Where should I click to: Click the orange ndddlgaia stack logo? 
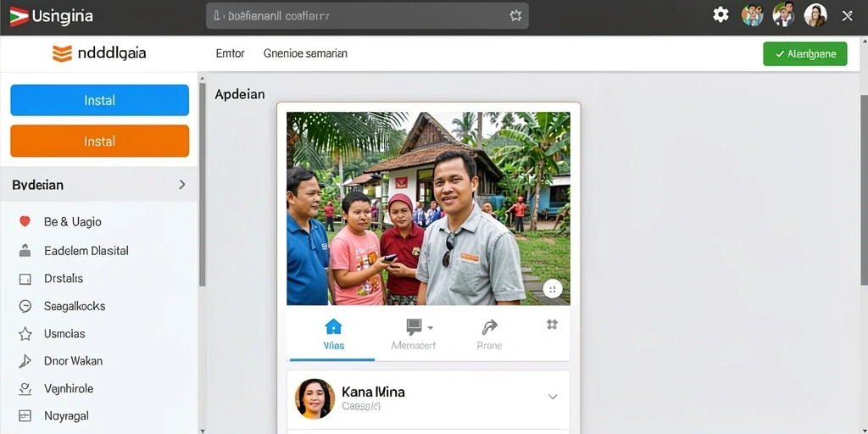pos(62,53)
